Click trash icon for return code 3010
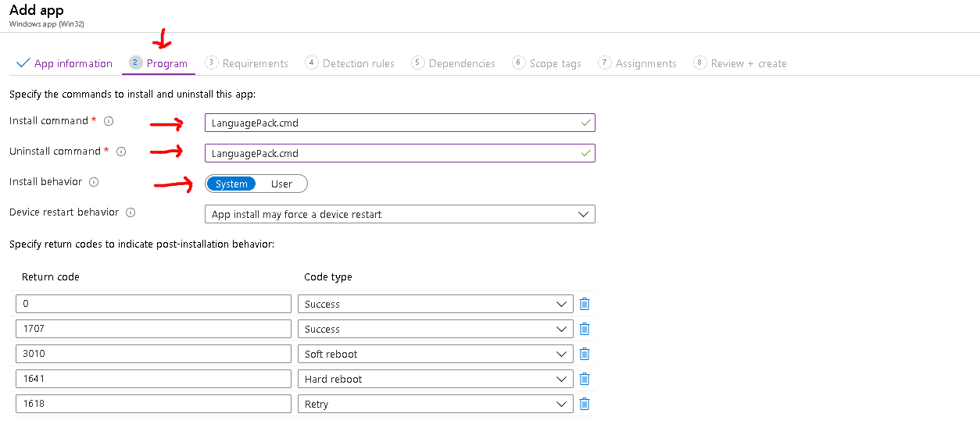The image size is (980, 428). click(584, 354)
